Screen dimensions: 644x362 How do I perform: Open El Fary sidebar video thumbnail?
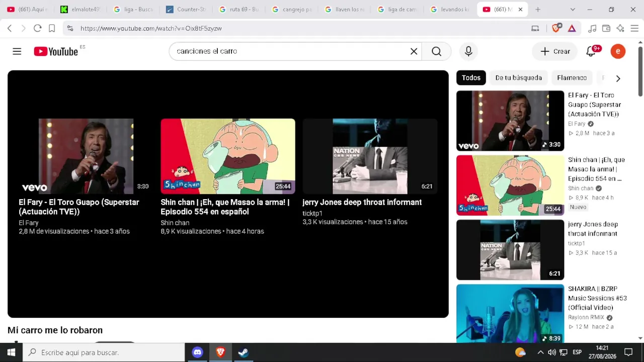(x=510, y=121)
